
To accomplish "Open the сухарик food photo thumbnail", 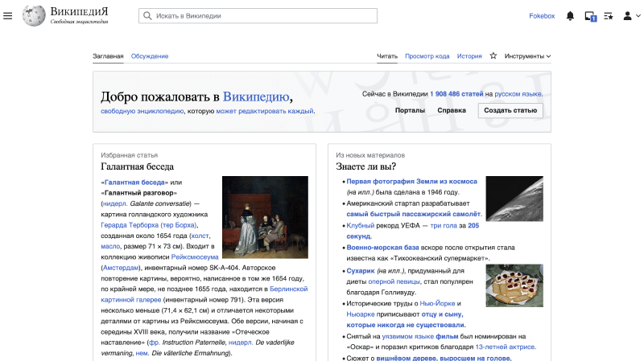I will pos(514,285).
